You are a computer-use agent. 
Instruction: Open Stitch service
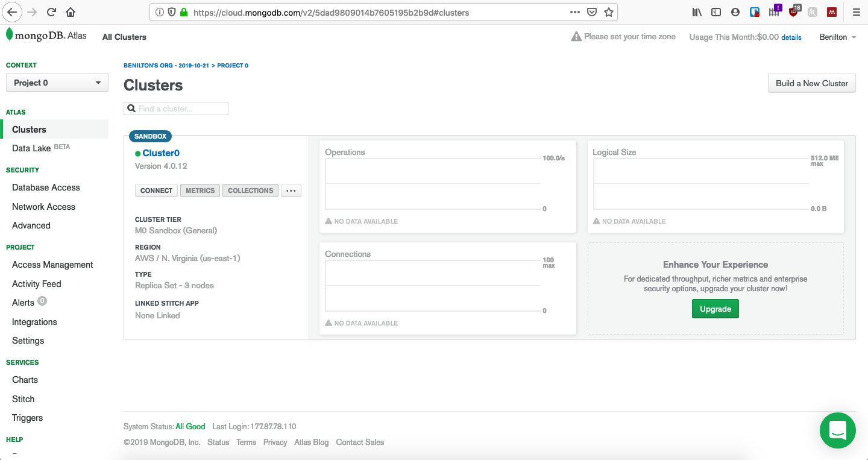pos(24,399)
